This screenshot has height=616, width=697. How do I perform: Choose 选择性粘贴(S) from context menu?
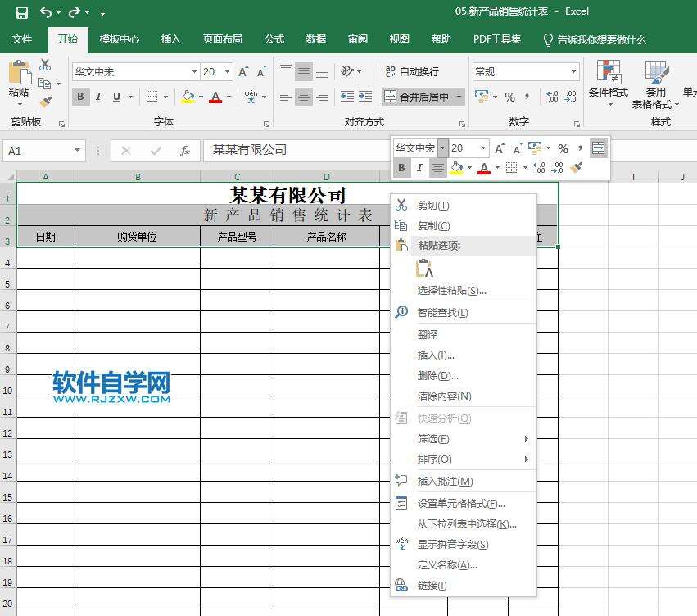coord(463,291)
